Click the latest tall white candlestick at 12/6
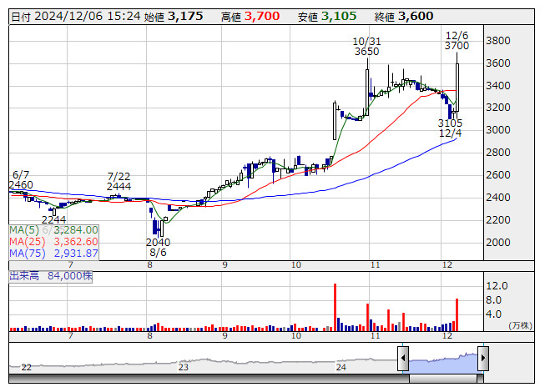This screenshot has width=545, height=392. [x=457, y=88]
